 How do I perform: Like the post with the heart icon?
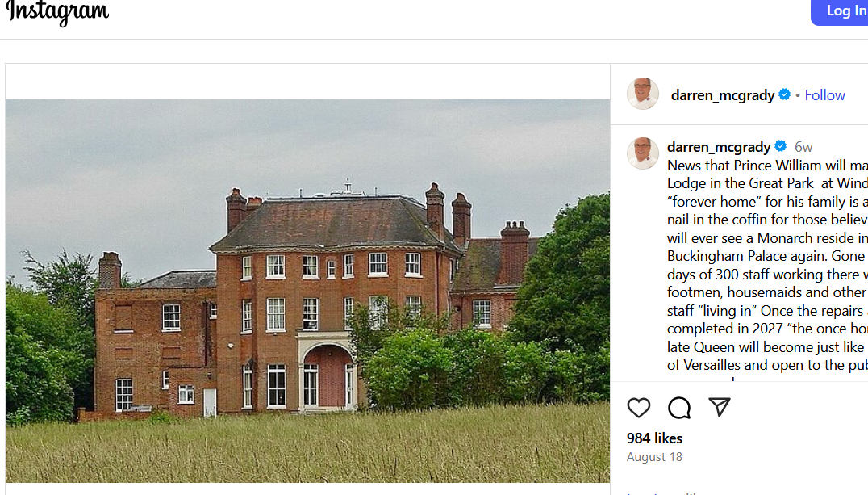pyautogui.click(x=638, y=408)
